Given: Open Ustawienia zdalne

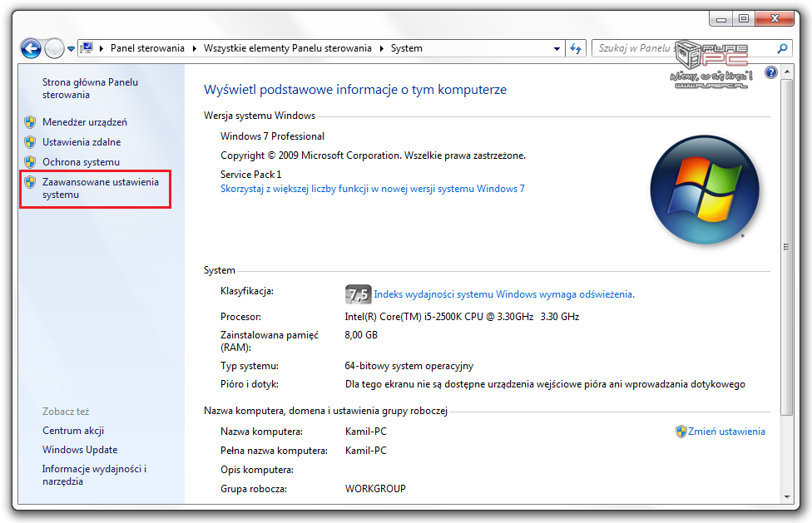Looking at the screenshot, I should click(82, 141).
